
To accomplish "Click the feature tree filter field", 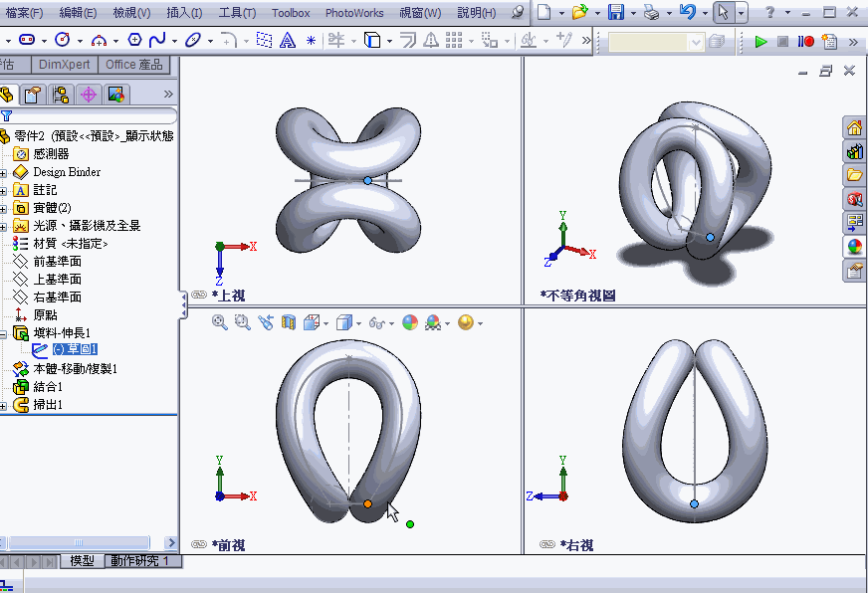I will [92, 115].
